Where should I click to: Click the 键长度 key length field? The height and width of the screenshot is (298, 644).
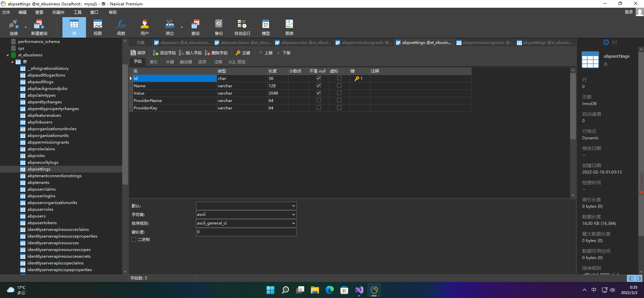[246, 232]
